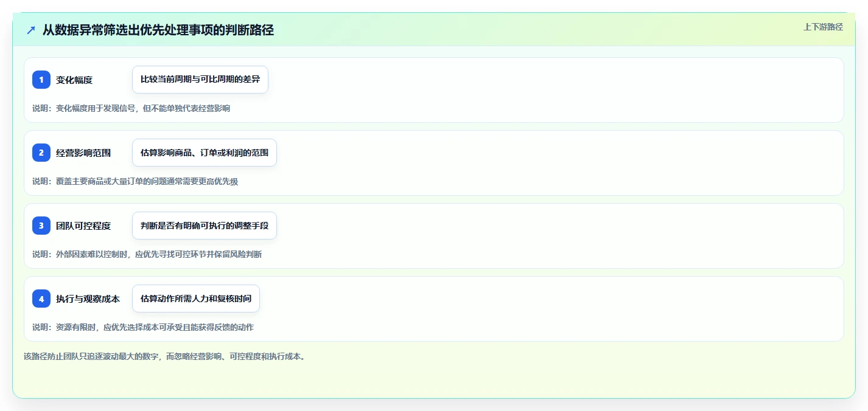Select step badge 1 for 变化幅度
This screenshot has height=411, width=868.
41,80
